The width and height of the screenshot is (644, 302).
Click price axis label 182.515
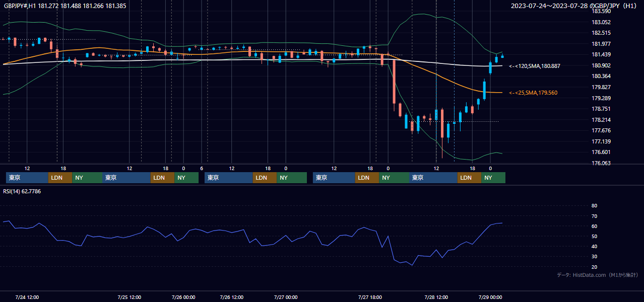click(601, 33)
